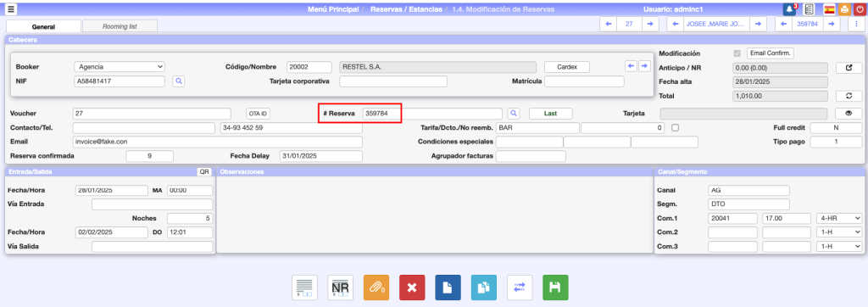Screen dimensions: 868x307
Task: Click the Tarifa field containing BAR
Action: [537, 128]
